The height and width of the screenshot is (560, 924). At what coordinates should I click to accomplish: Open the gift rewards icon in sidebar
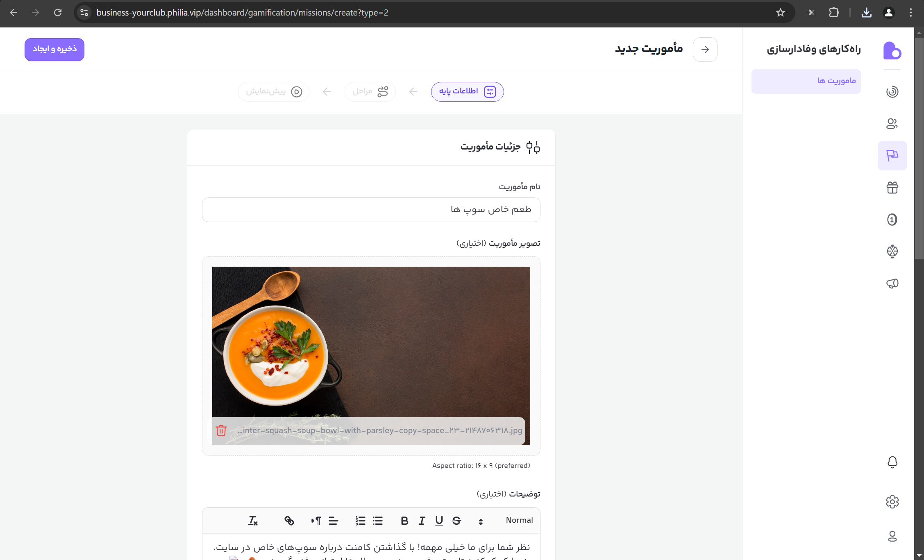click(892, 188)
